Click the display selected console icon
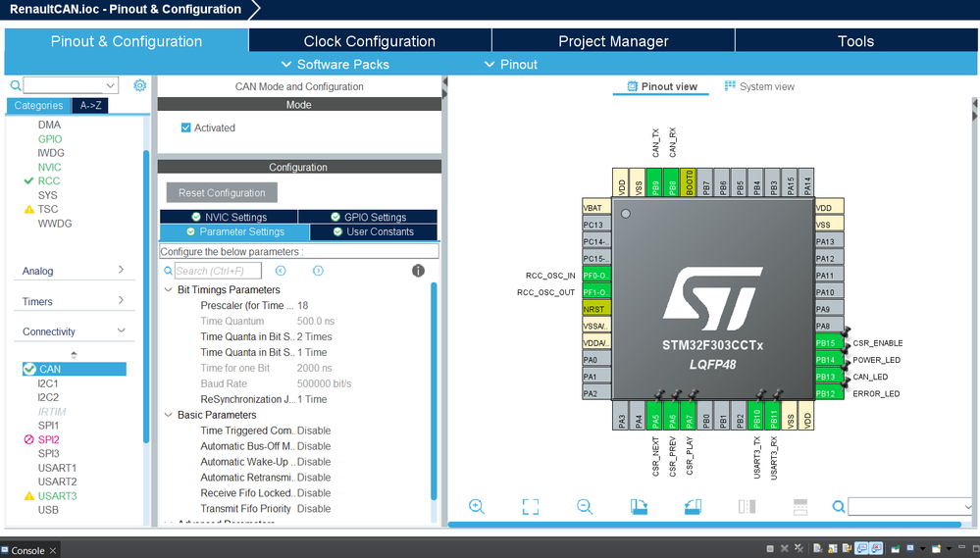The image size is (980, 558). 910,548
